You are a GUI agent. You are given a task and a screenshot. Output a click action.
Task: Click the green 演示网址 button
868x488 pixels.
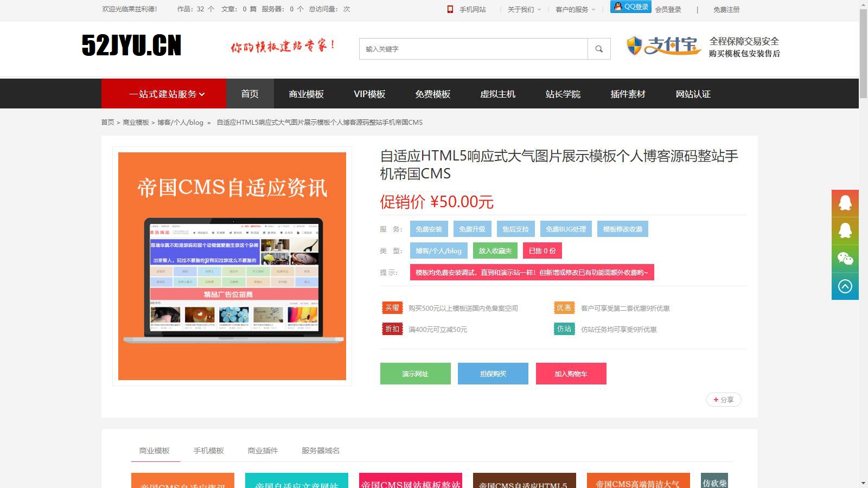coord(415,374)
